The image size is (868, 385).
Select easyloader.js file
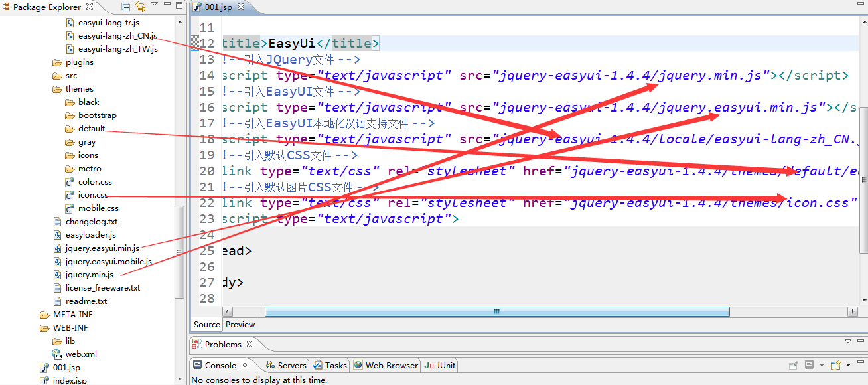(84, 234)
